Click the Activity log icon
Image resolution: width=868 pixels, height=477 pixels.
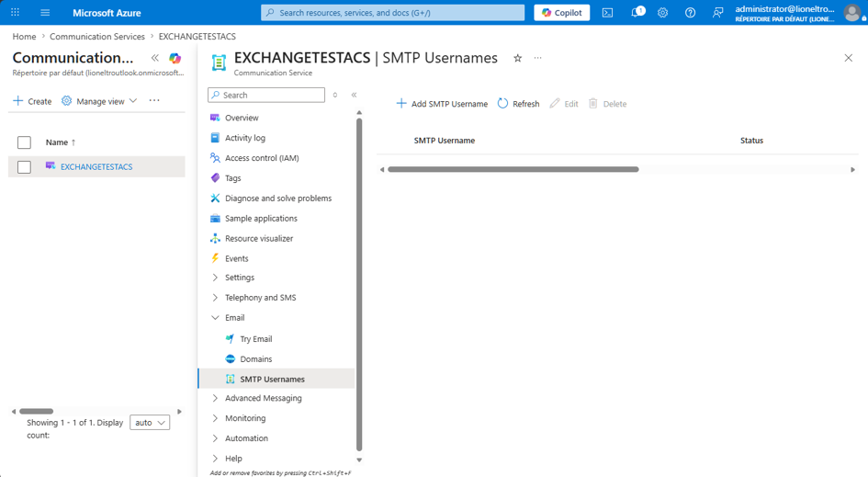215,137
